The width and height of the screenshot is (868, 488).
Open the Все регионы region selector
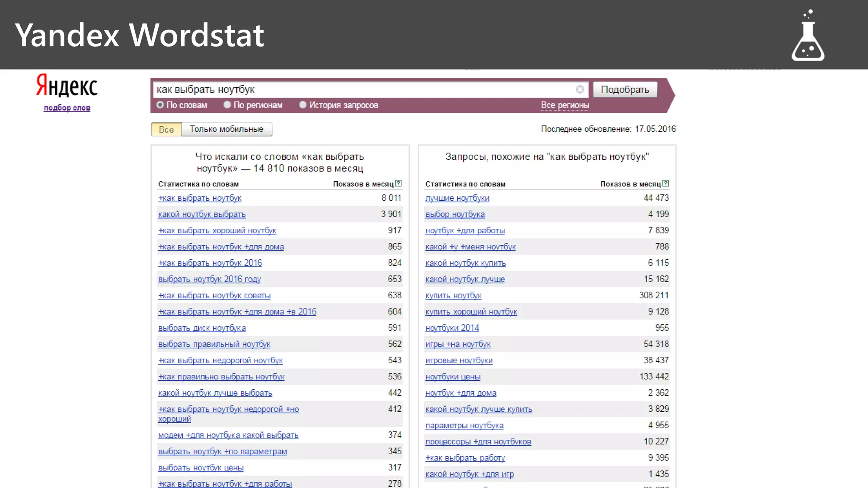565,105
